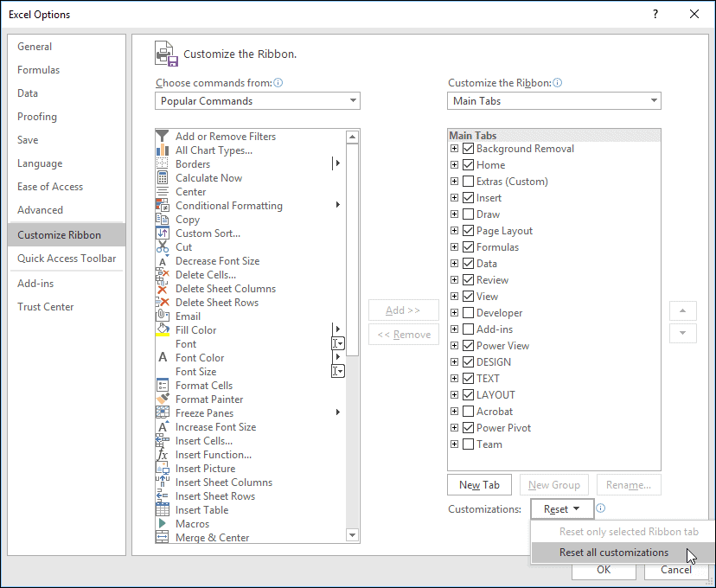Viewport: 716px width, 588px height.
Task: Uncheck the Power View tab checkbox
Action: tap(468, 346)
